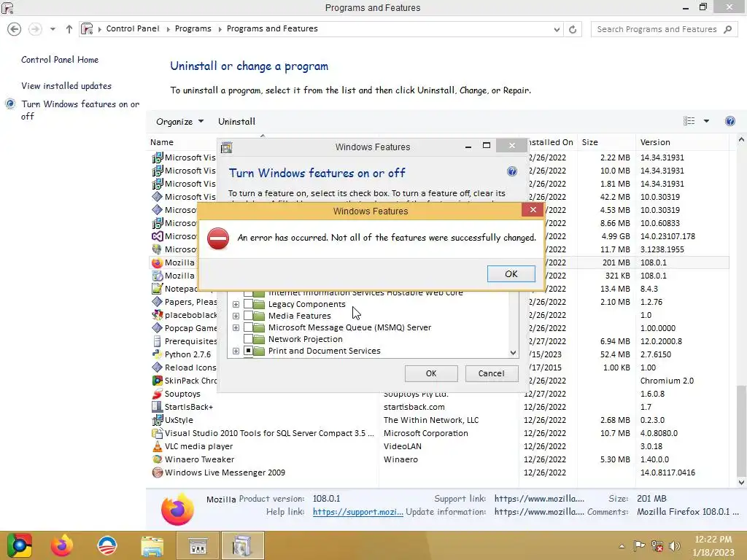Select Popcap Games program icon
The height and width of the screenshot is (560, 747).
[x=158, y=328]
